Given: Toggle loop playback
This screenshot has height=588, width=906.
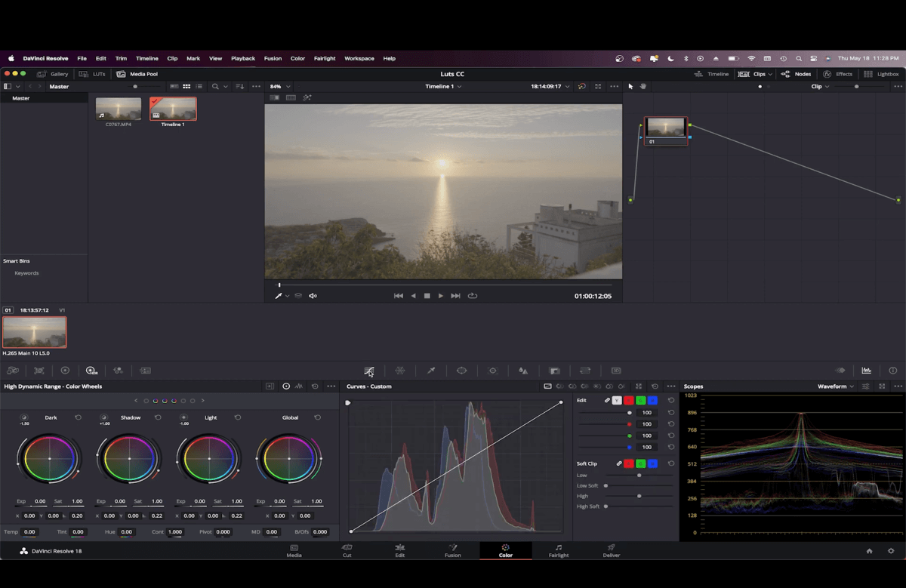Looking at the screenshot, I should 473,296.
